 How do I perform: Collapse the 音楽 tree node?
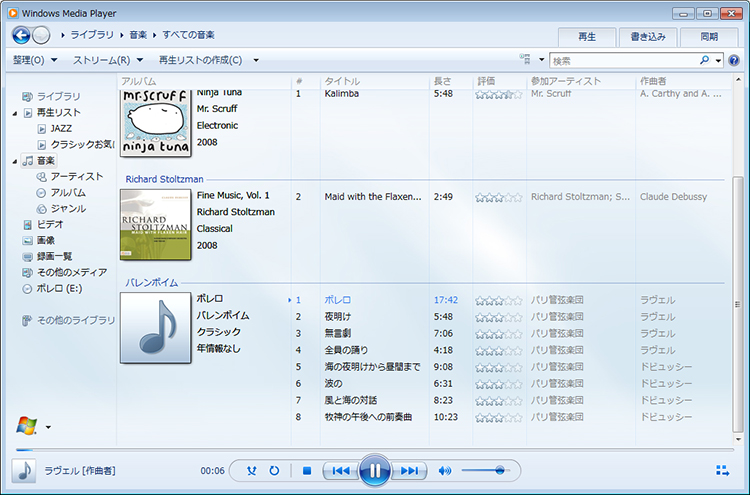15,162
